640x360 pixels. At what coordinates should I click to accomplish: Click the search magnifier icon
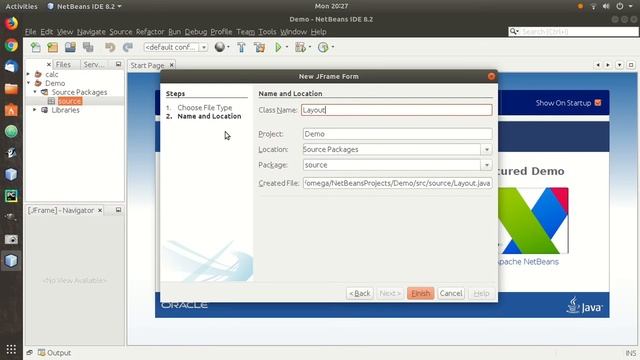514,31
